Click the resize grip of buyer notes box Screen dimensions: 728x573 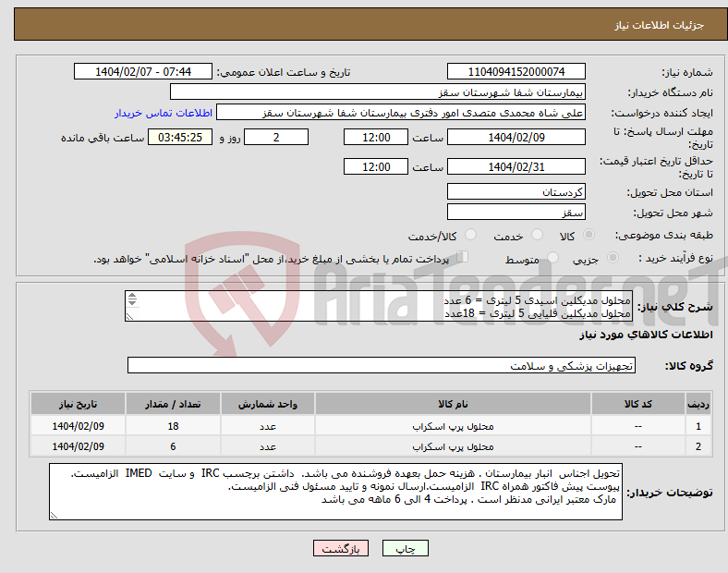click(x=54, y=515)
